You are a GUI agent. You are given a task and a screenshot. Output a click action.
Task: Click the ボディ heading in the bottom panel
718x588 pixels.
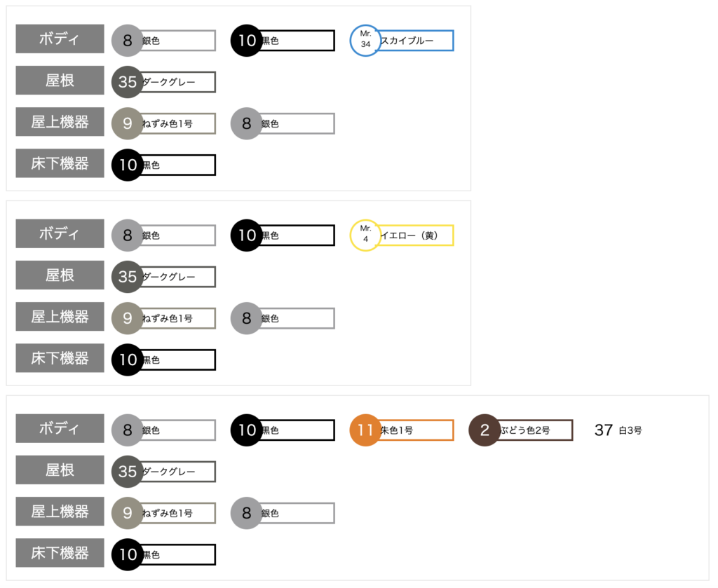click(60, 429)
